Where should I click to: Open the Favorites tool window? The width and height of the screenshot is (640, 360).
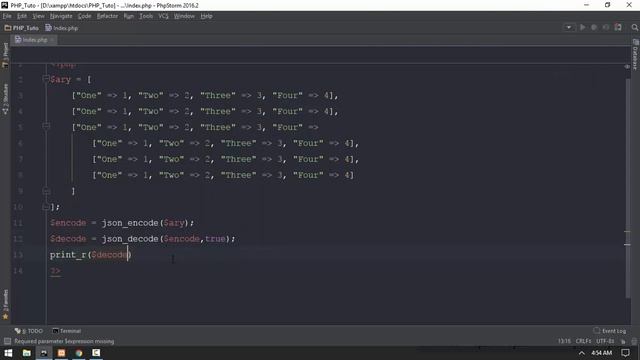pos(5,304)
